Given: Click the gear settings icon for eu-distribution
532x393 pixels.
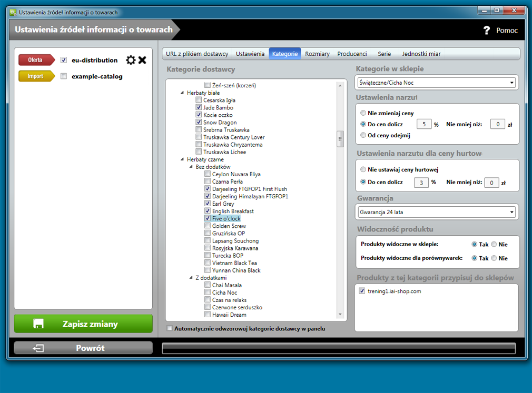Looking at the screenshot, I should [131, 60].
